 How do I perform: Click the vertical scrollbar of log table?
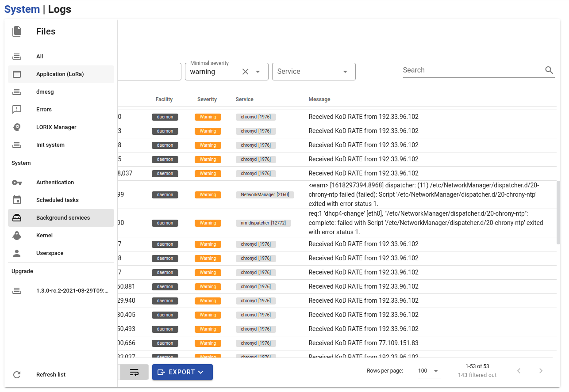pyautogui.click(x=558, y=212)
